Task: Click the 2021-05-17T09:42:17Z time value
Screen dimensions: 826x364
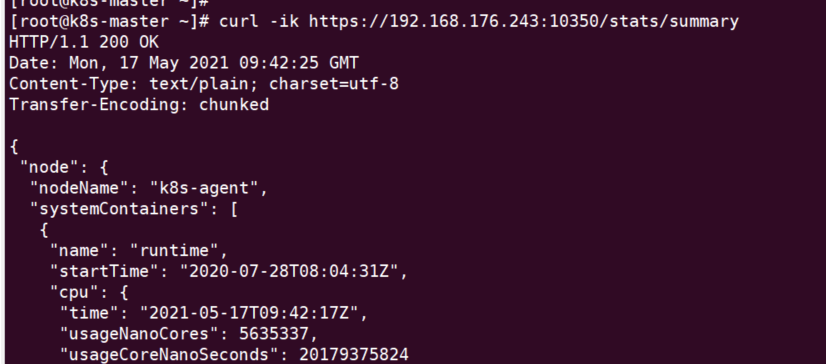Action: 249,313
